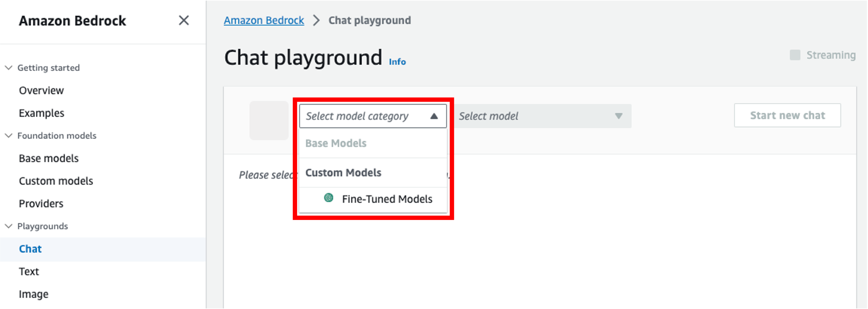This screenshot has height=309, width=868.
Task: Collapse the Getting started section
Action: click(x=9, y=68)
